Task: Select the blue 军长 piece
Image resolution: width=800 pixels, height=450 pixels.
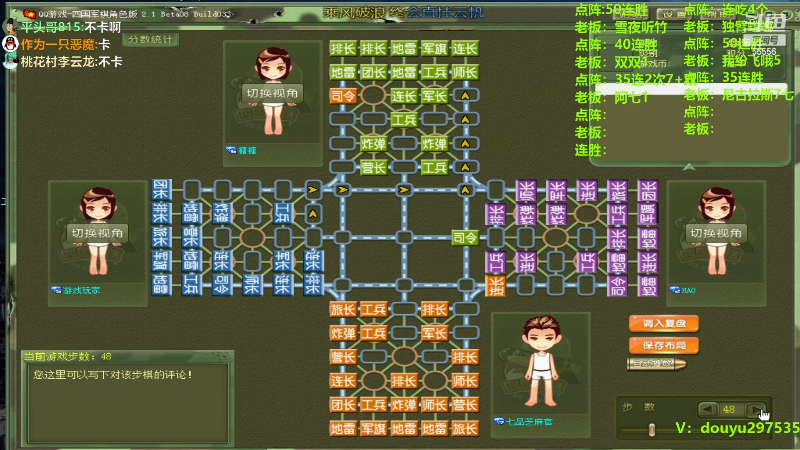Action: pyautogui.click(x=283, y=261)
